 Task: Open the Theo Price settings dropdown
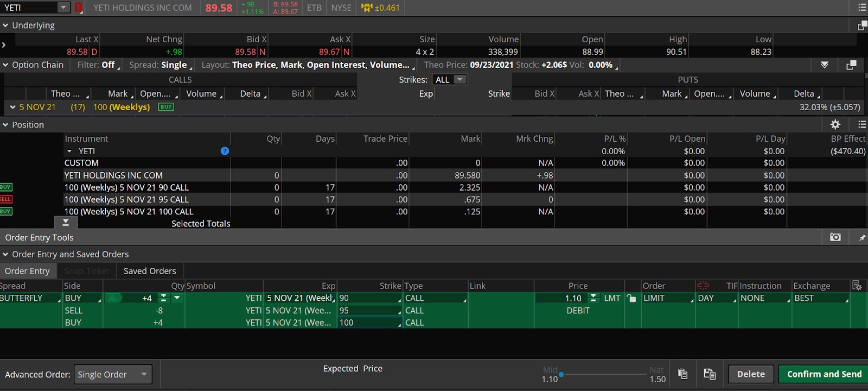tap(521, 65)
